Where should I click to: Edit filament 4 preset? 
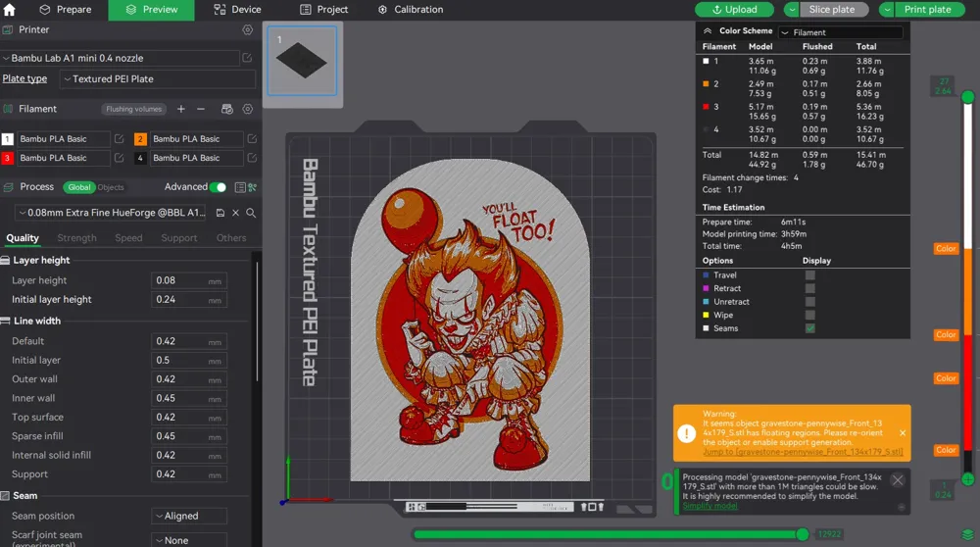click(x=252, y=158)
